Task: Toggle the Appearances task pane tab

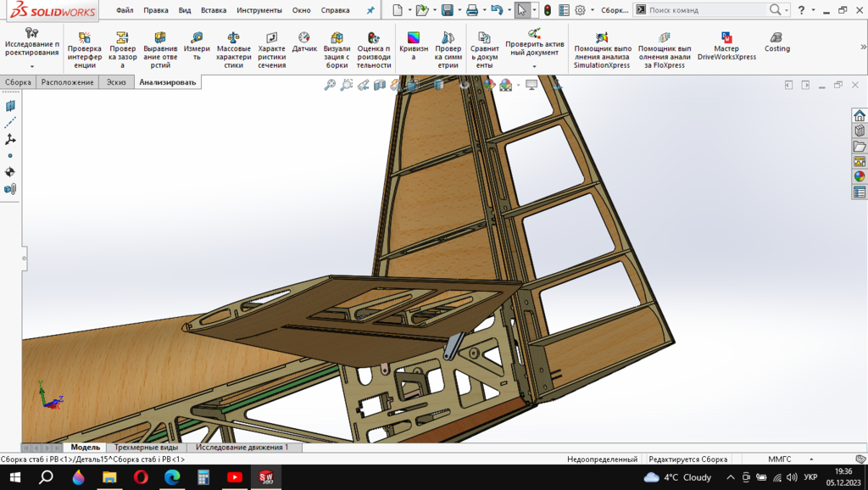Action: (860, 176)
